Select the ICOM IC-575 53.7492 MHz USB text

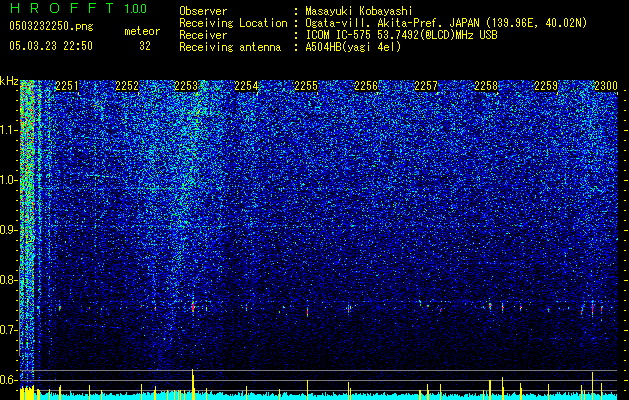coord(401,35)
